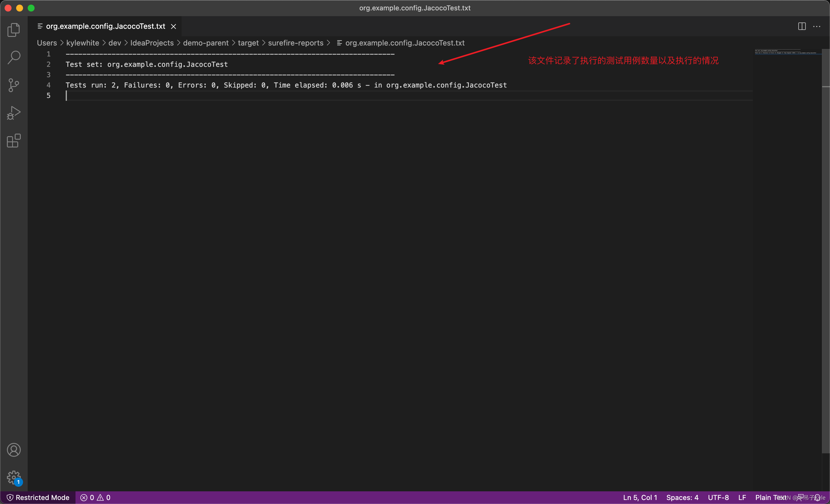Screen dimensions: 830x504
Task: Open the Explorer view in activity bar
Action: pyautogui.click(x=14, y=30)
